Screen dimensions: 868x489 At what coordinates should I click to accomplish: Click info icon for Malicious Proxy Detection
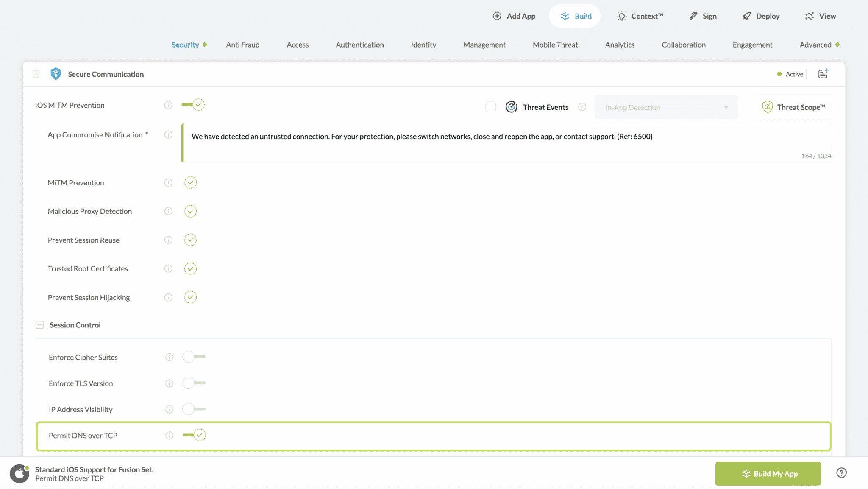tap(168, 211)
